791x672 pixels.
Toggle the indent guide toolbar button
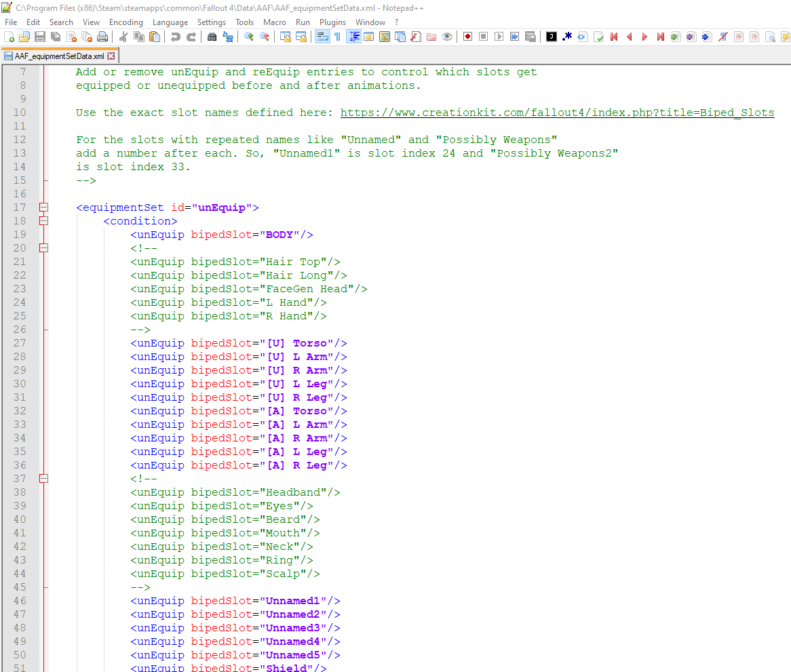tap(354, 37)
